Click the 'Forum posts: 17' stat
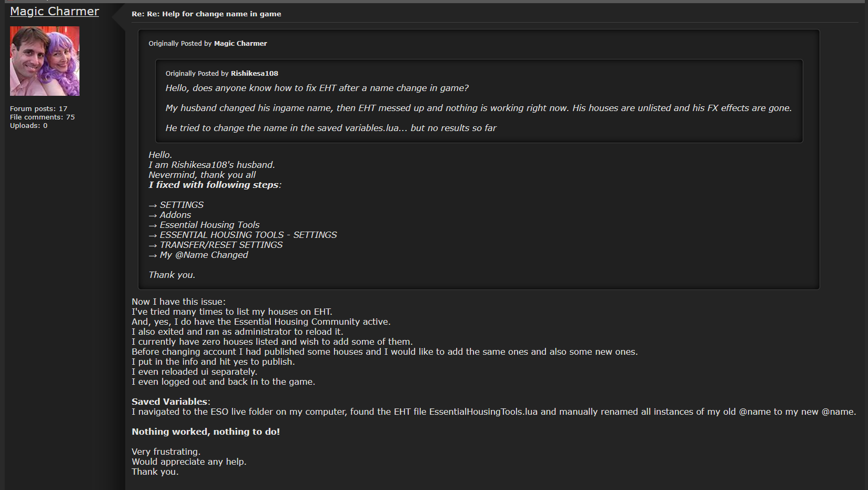Image resolution: width=868 pixels, height=490 pixels. point(38,109)
